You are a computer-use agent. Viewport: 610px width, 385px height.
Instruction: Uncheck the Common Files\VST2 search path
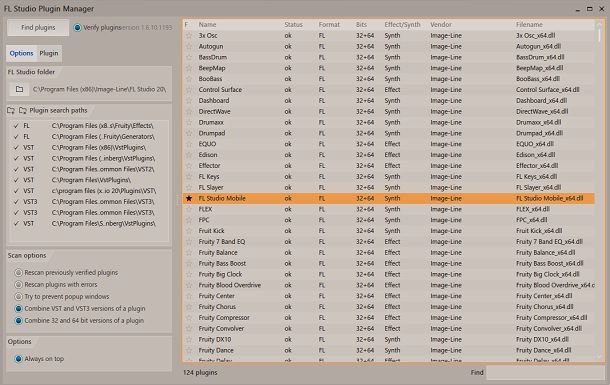pos(16,170)
